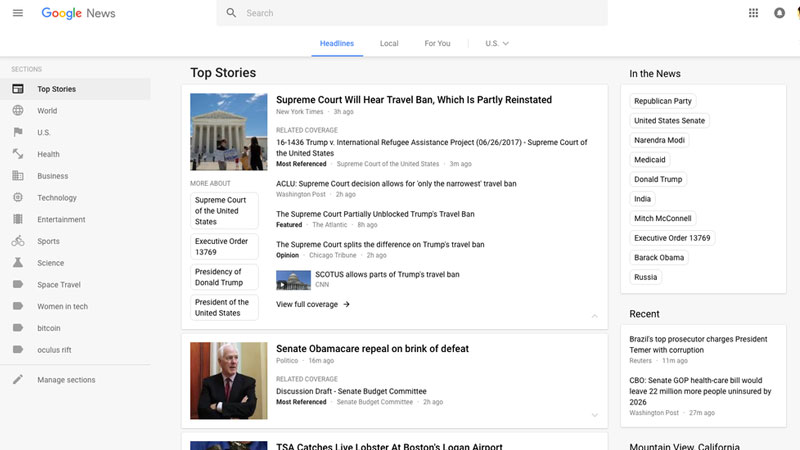The image size is (800, 450).
Task: Click the Narendra Modi topic chip
Action: 659,140
